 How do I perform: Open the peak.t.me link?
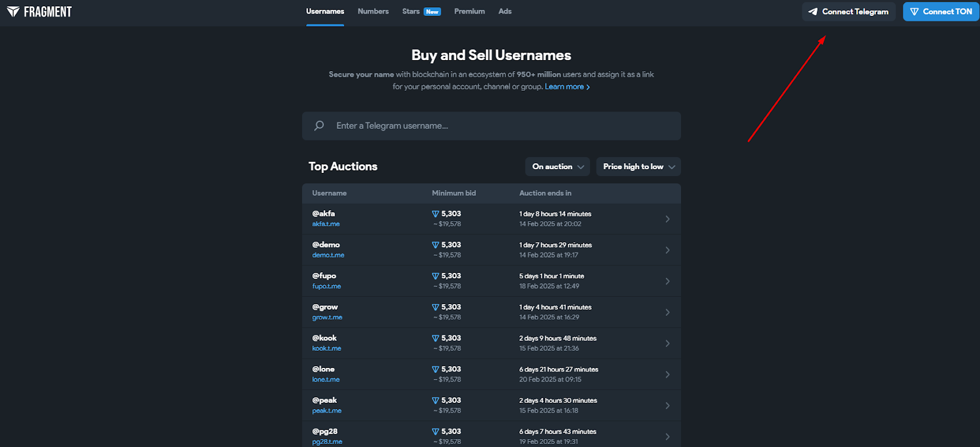pyautogui.click(x=327, y=411)
